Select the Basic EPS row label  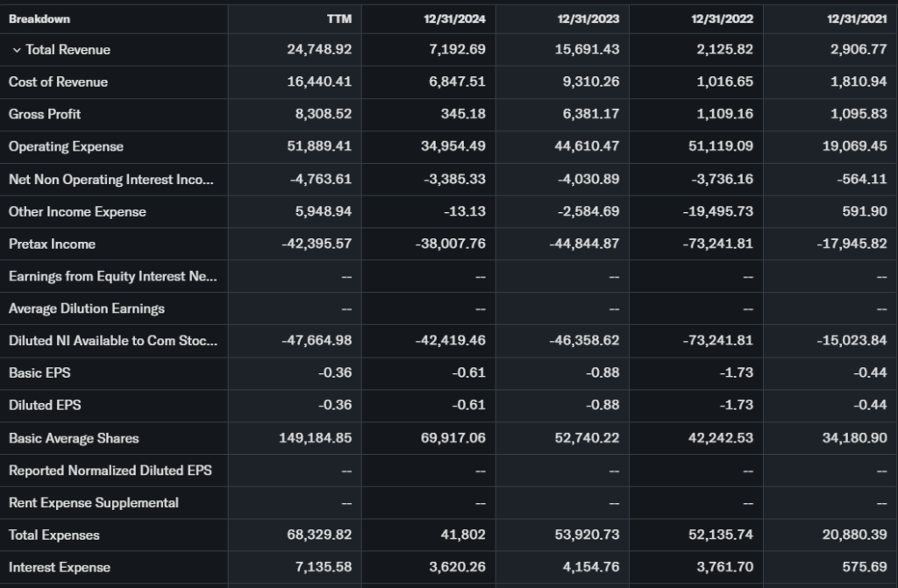pos(39,372)
